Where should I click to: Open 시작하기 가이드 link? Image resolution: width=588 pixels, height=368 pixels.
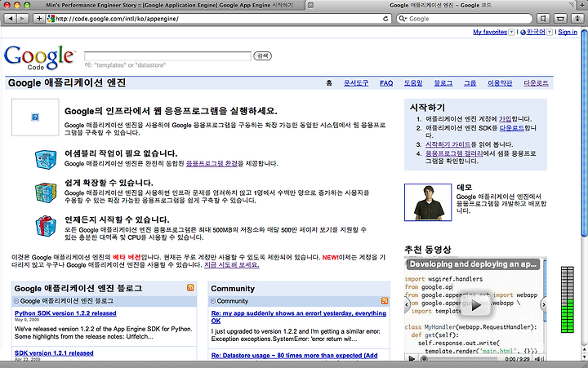point(448,144)
